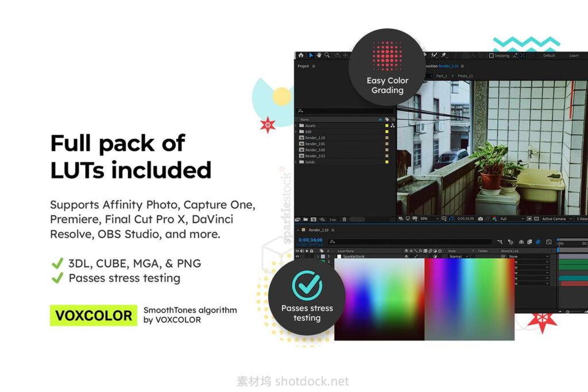The height and width of the screenshot is (392, 588).
Task: Select the Hand tool
Action: point(319,55)
